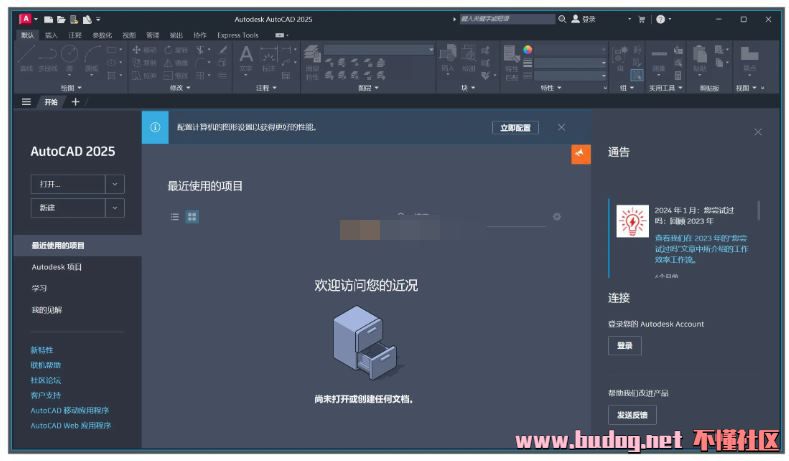The width and height of the screenshot is (789, 461).
Task: Select the Polyline tool in the ribbon
Action: [x=47, y=56]
